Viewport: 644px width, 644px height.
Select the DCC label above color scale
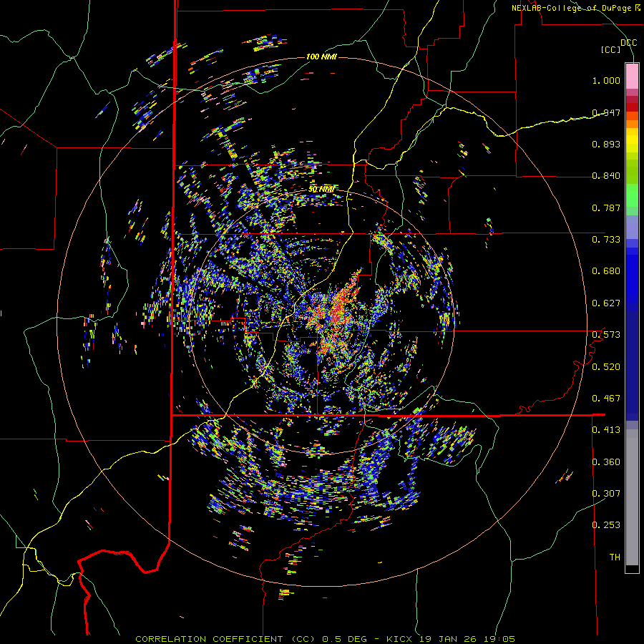[x=628, y=43]
